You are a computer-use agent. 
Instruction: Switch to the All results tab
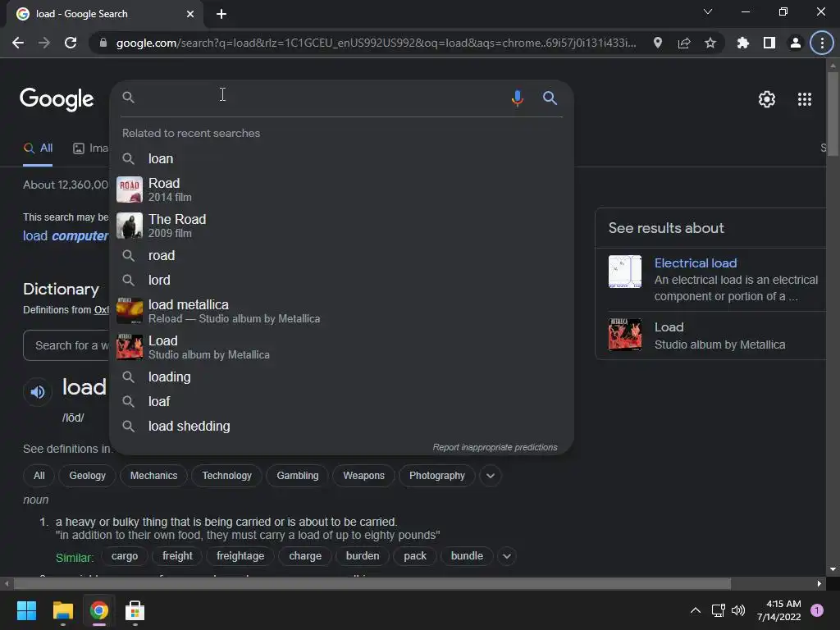pyautogui.click(x=38, y=148)
